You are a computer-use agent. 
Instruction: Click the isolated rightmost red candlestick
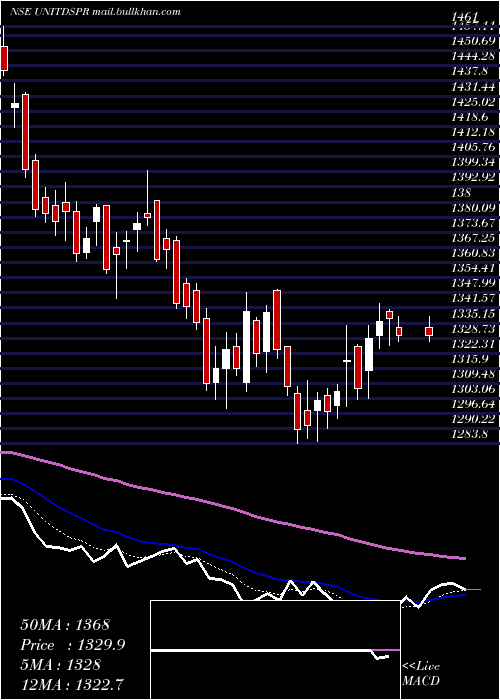[x=429, y=331]
